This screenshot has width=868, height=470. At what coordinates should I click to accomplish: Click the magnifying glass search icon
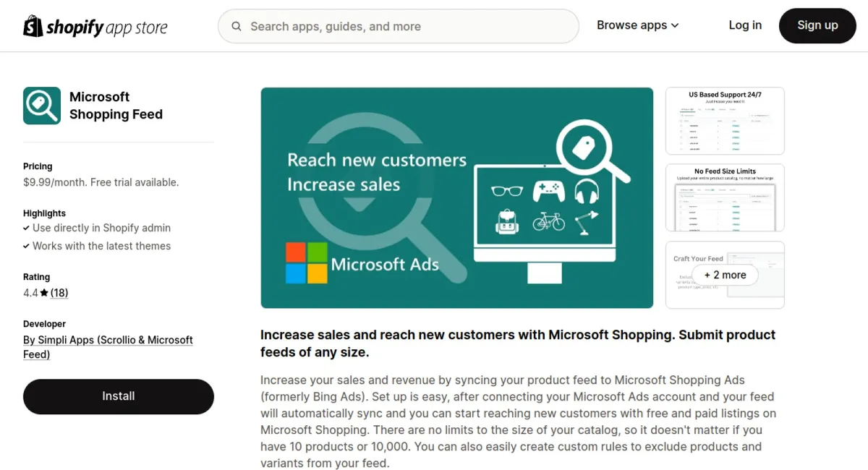coord(237,26)
